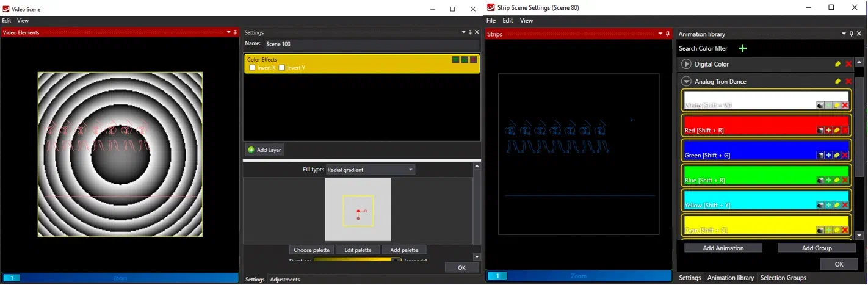The height and width of the screenshot is (285, 868).
Task: Pin the Video Elements panel
Action: [x=235, y=32]
